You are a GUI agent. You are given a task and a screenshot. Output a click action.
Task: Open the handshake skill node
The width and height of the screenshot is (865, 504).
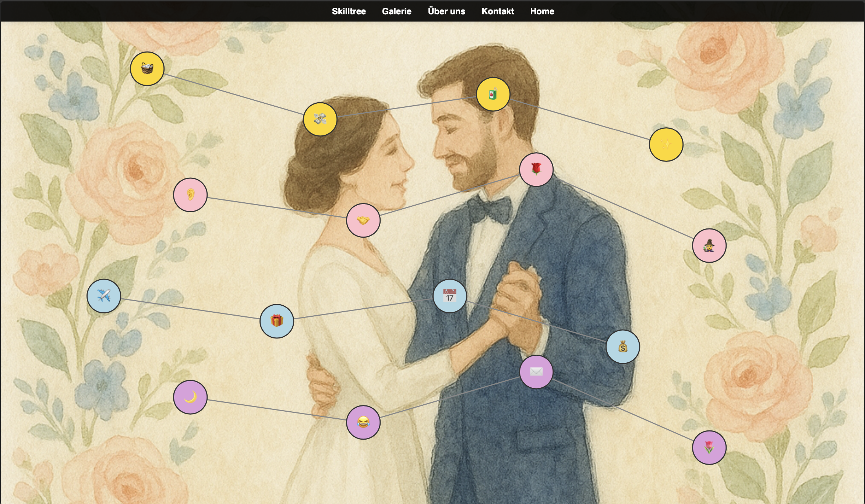(363, 220)
